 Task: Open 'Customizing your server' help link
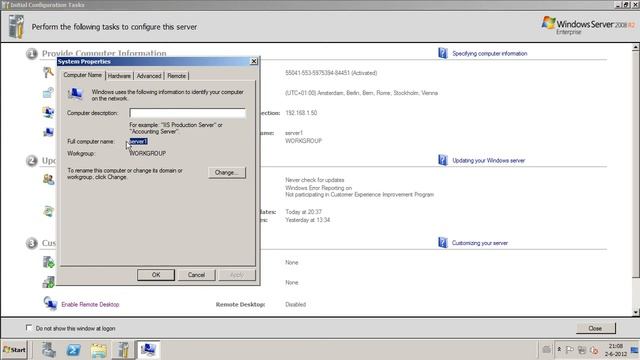(480, 243)
